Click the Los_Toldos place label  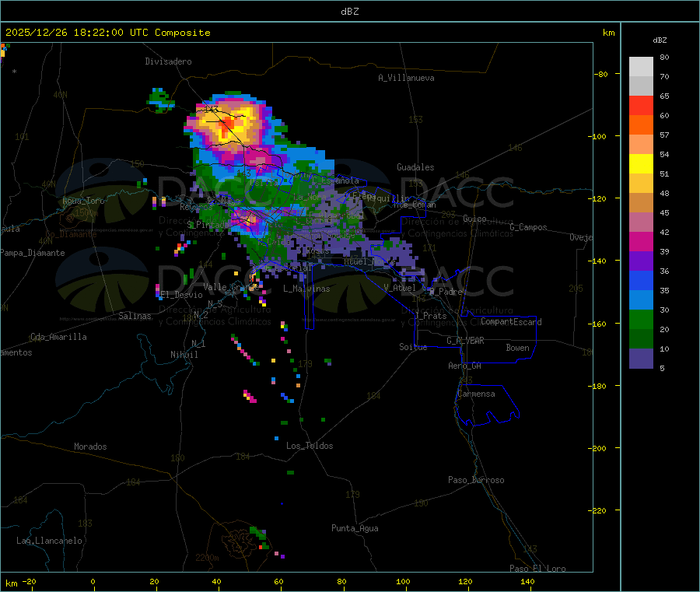[x=310, y=446]
